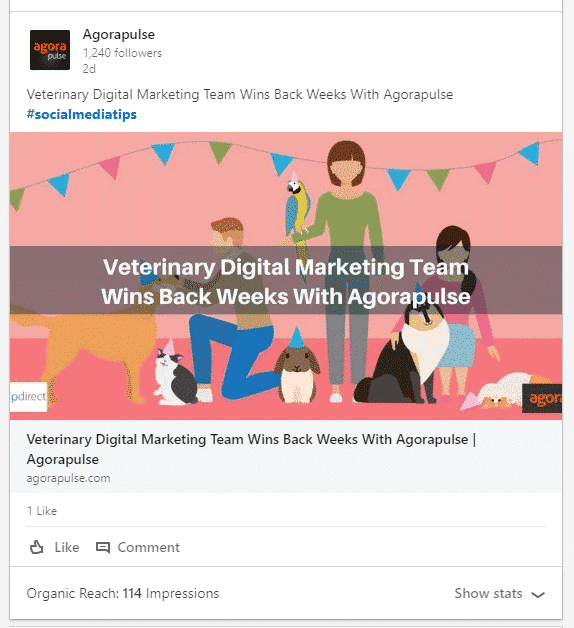Click the Agorapulse logo avatar
The width and height of the screenshot is (574, 628).
tap(50, 50)
